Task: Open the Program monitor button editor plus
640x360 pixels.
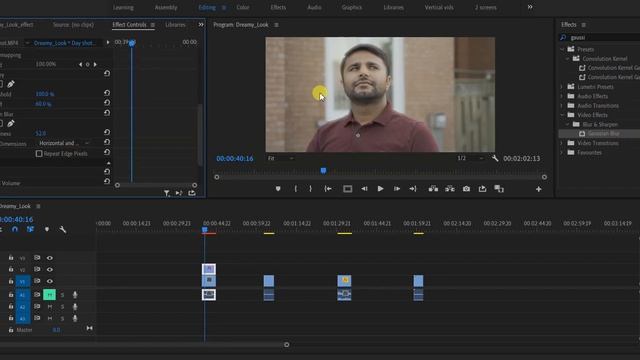Action: tap(539, 189)
